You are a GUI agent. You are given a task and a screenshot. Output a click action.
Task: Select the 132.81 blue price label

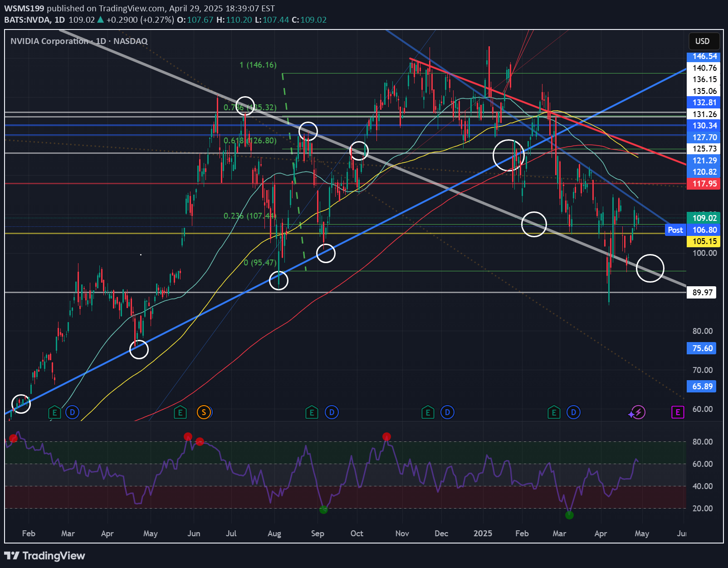click(x=704, y=103)
